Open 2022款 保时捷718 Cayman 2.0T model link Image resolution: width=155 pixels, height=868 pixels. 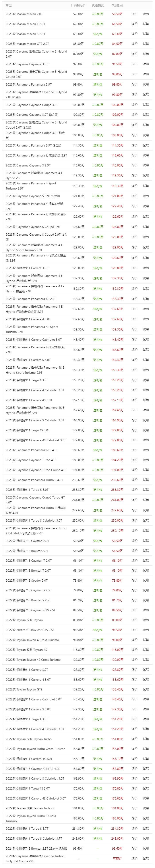pos(27,541)
